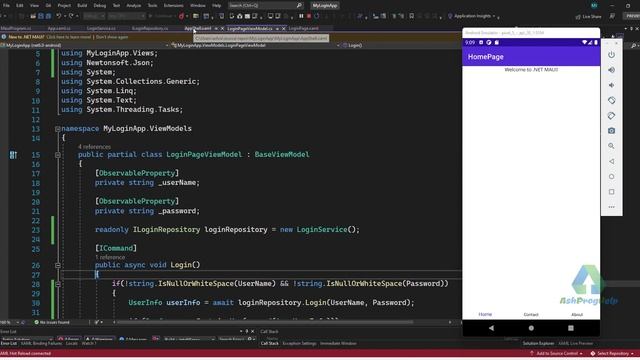Click the Visual Studio search box

265,6
